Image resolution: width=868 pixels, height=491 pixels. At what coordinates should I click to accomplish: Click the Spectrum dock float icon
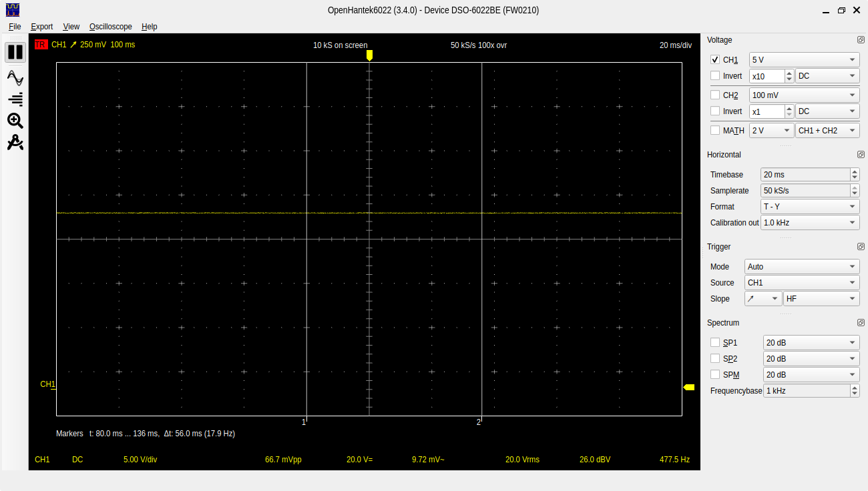861,323
